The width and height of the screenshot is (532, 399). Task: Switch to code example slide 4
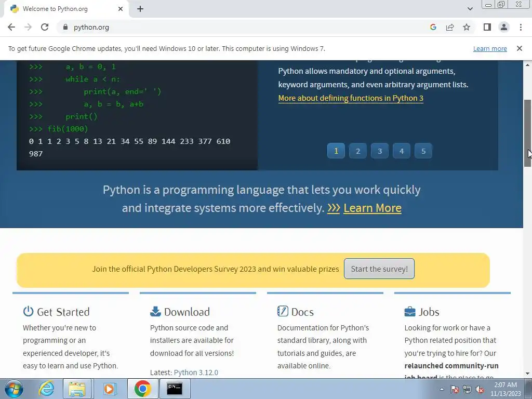(402, 151)
